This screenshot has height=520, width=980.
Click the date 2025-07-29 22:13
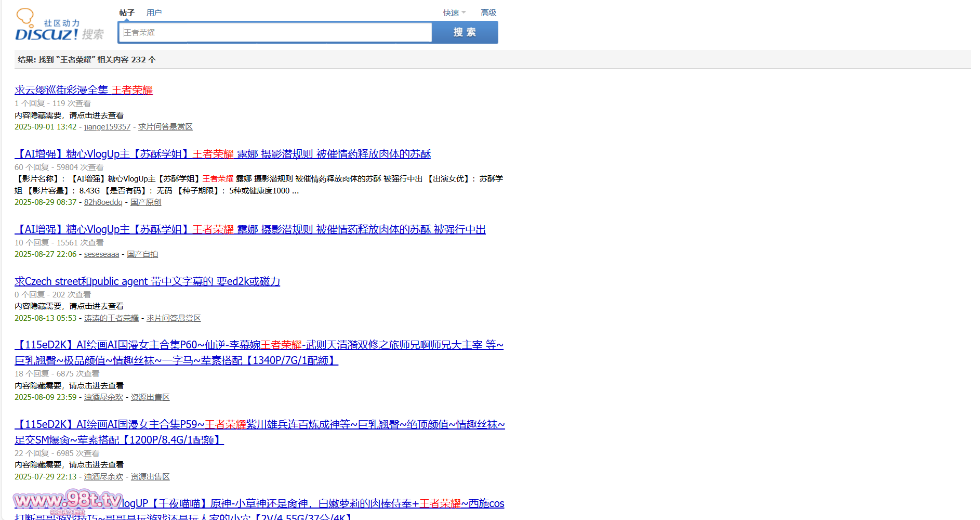(x=45, y=477)
